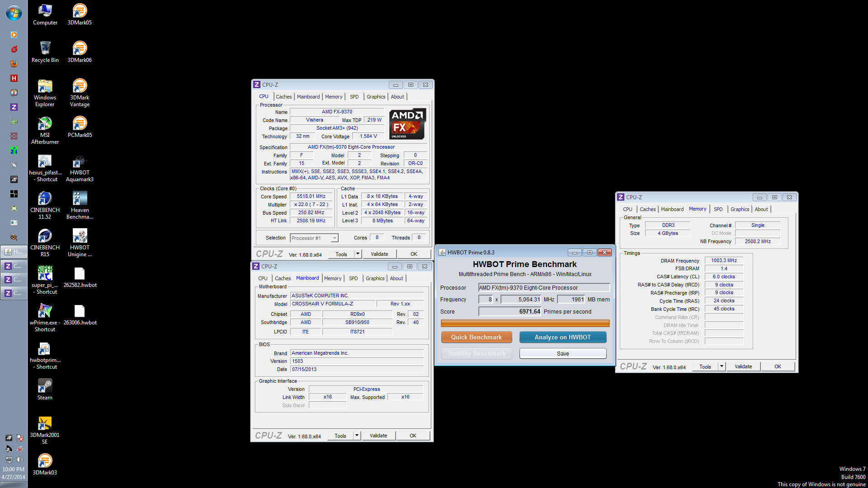Click the Windows Start orb
The image size is (868, 488).
(x=14, y=13)
